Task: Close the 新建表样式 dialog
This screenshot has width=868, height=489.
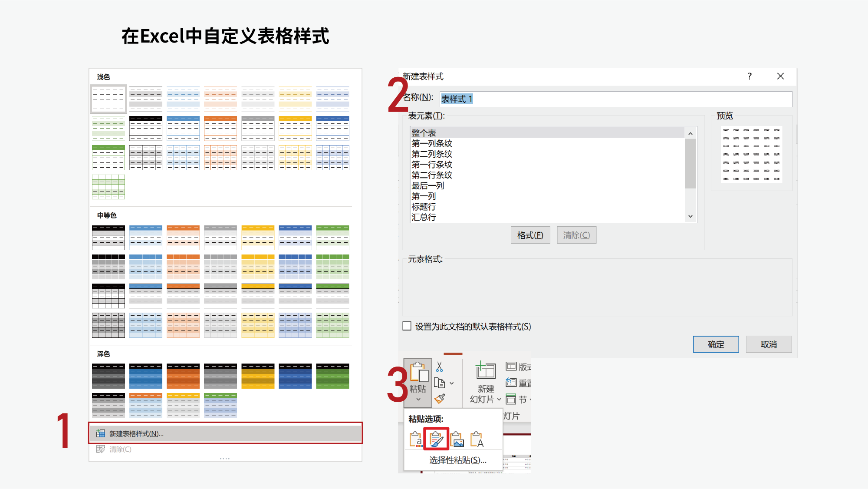Action: tap(780, 76)
